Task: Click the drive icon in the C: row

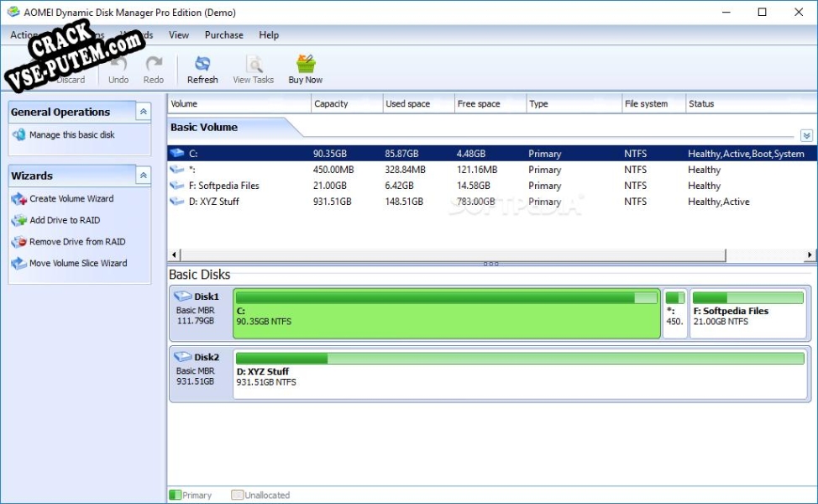Action: (177, 154)
